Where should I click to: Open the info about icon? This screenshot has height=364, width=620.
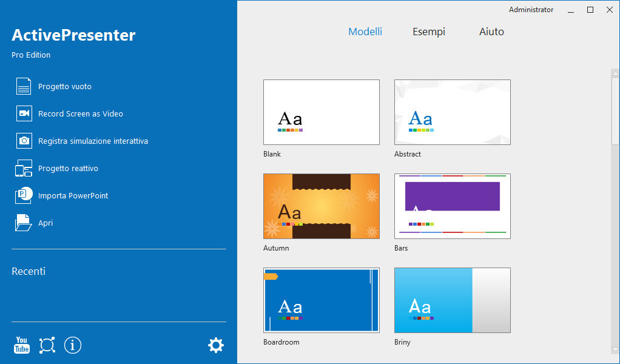(x=72, y=345)
